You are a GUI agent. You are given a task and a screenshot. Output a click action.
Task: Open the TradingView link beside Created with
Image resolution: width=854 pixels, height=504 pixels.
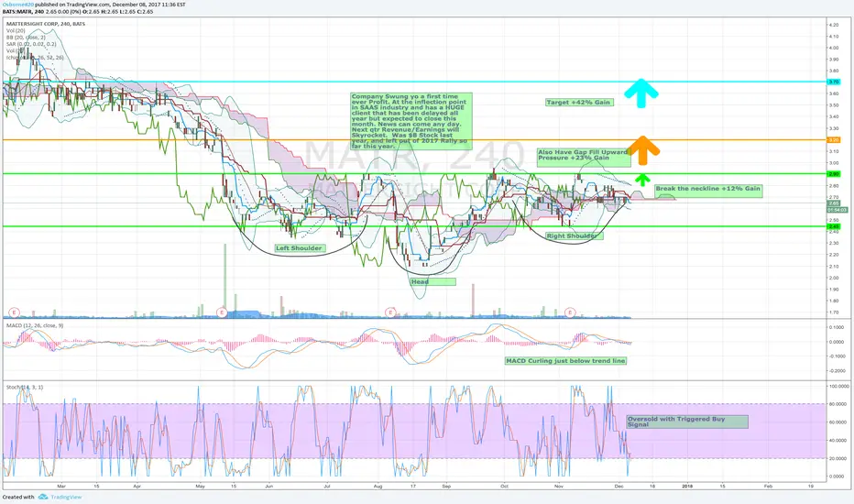coord(66,497)
